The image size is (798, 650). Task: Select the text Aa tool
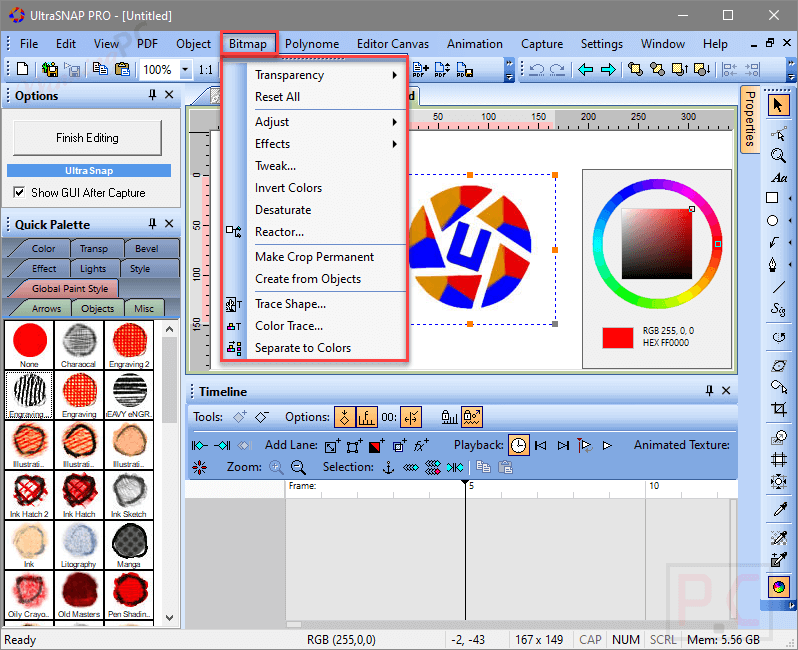point(779,178)
